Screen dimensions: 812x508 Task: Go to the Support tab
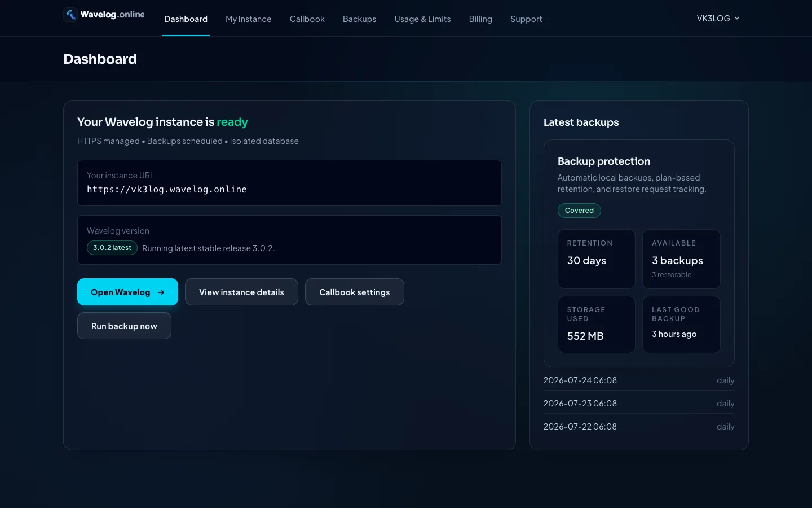[x=526, y=19]
